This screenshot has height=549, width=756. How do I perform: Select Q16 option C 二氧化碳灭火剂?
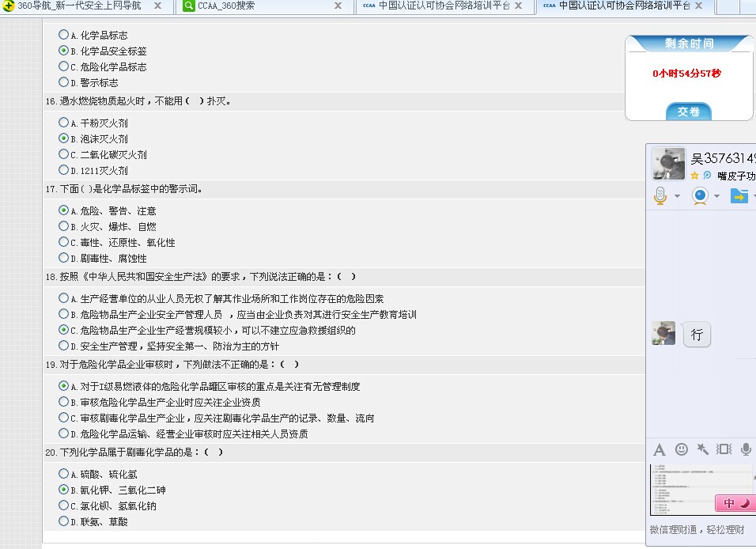pyautogui.click(x=63, y=154)
